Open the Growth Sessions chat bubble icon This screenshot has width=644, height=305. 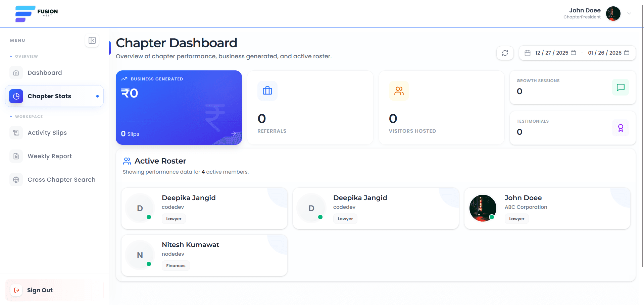(x=621, y=87)
